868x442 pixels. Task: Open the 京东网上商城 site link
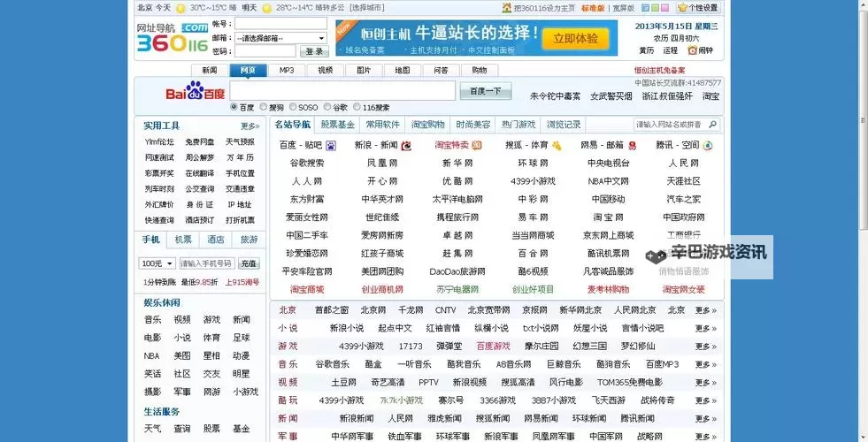[609, 235]
